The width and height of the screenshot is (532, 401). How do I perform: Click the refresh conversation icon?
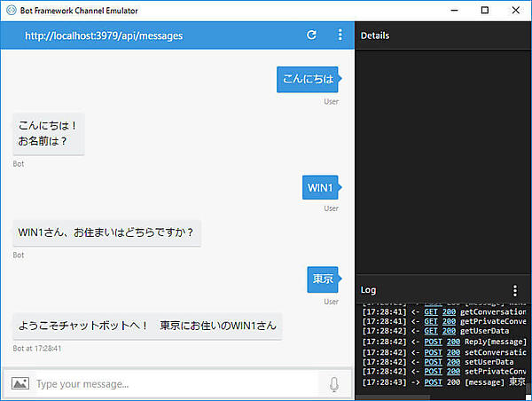[x=311, y=35]
